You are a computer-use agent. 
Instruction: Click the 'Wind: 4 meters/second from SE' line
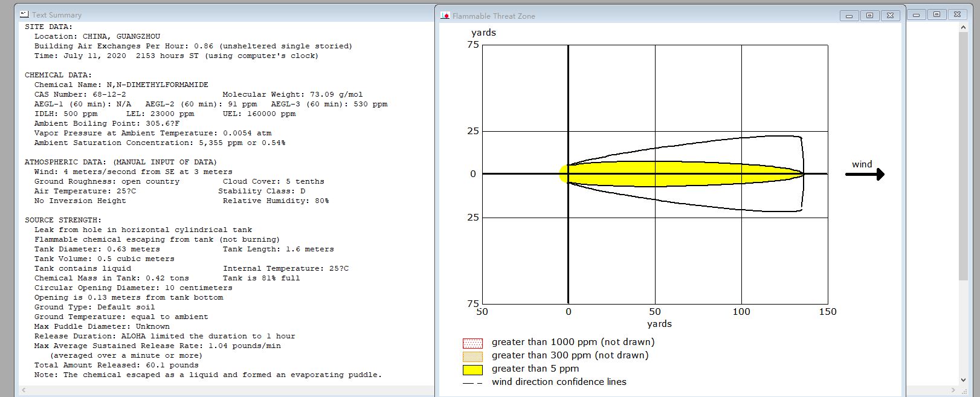tap(134, 172)
